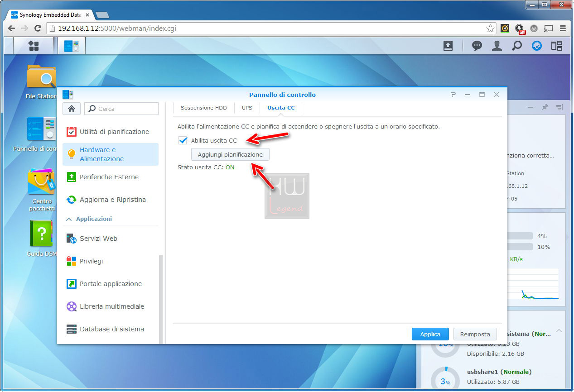Open Database di sistema settings
This screenshot has width=574, height=392.
(x=111, y=329)
